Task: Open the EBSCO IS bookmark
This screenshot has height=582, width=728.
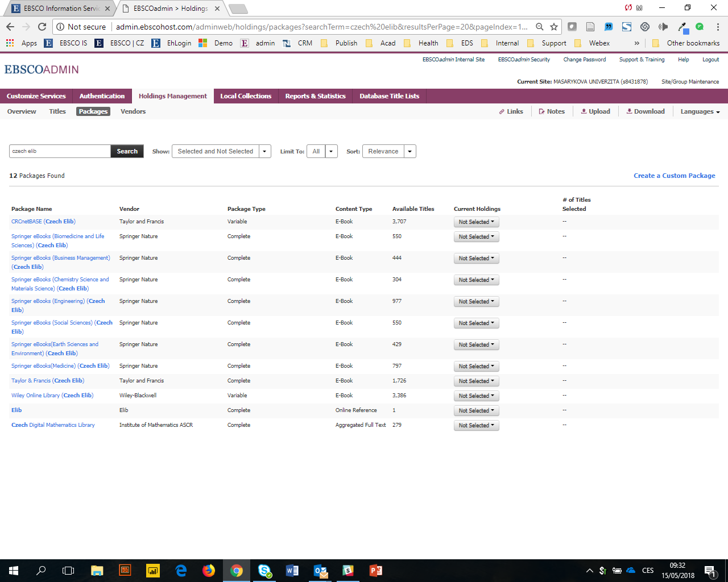Action: point(66,43)
